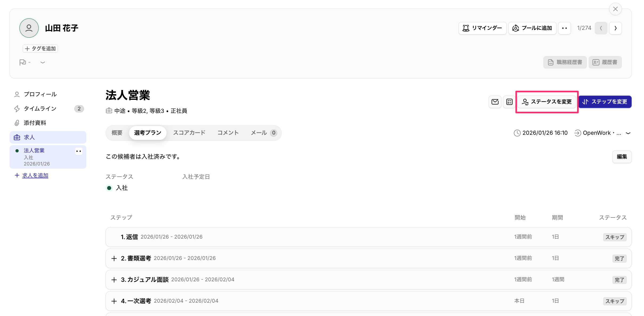Expand the OpenWork source details chevron
This screenshot has width=644, height=316.
(x=628, y=133)
